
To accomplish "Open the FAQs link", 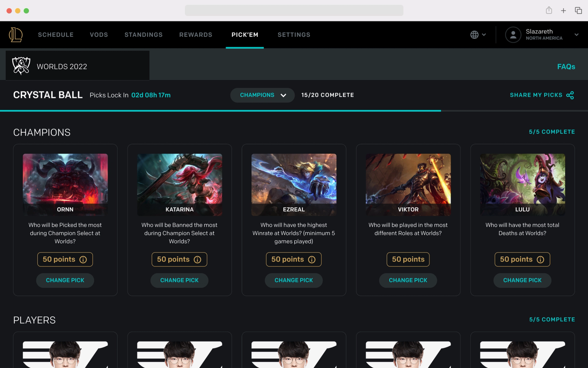I will (x=566, y=67).
